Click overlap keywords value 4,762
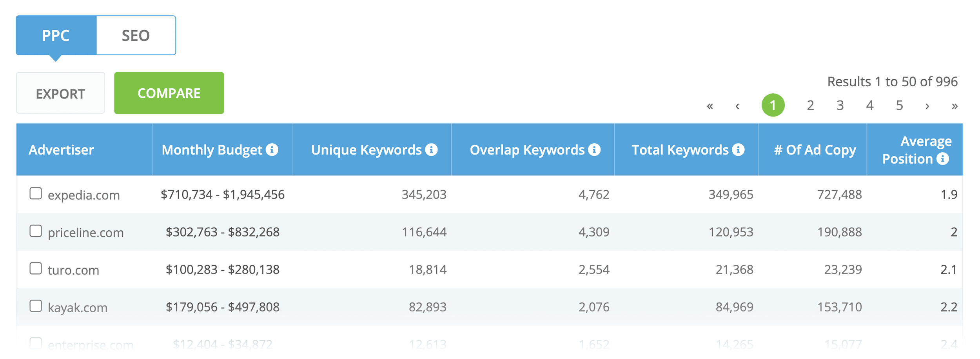Image resolution: width=980 pixels, height=359 pixels. tap(594, 195)
